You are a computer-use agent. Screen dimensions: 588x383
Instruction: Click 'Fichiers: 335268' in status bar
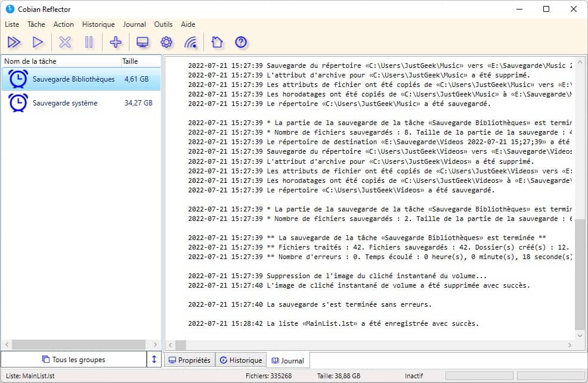pyautogui.click(x=268, y=376)
